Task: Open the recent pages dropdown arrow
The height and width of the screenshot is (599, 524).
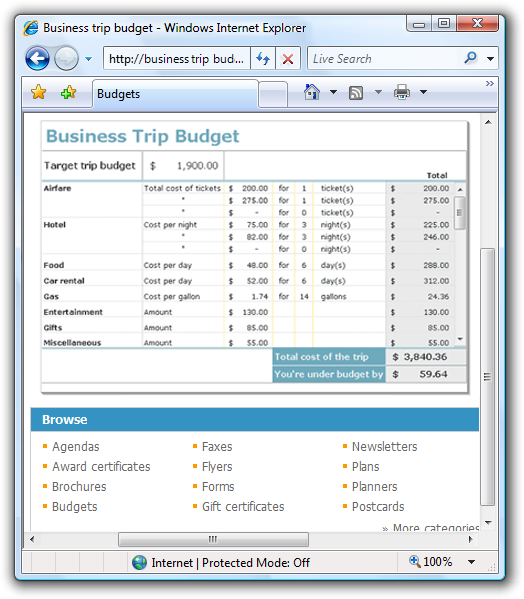Action: click(x=89, y=59)
